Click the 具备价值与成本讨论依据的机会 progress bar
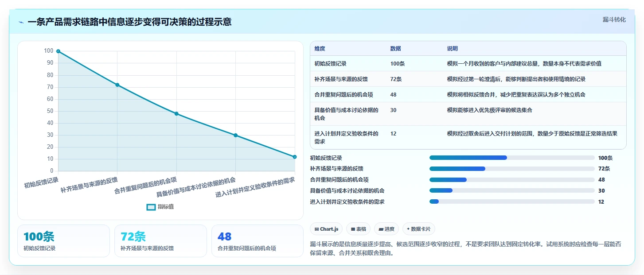The height and width of the screenshot is (275, 644). 512,190
